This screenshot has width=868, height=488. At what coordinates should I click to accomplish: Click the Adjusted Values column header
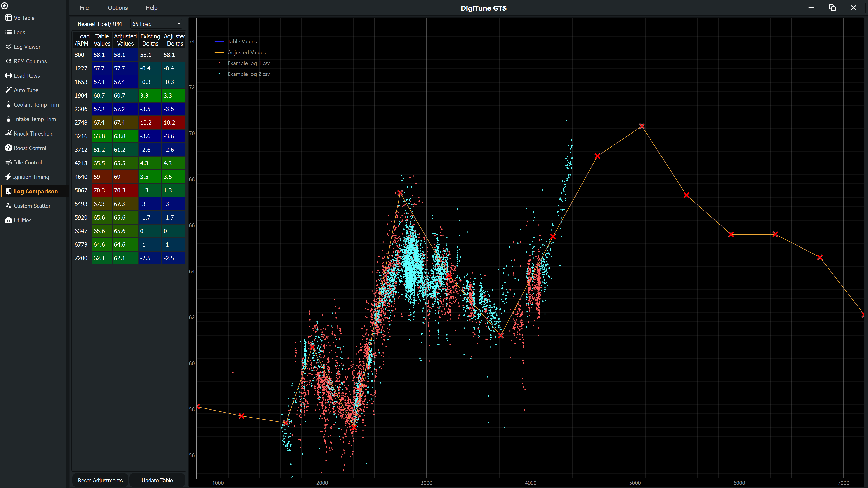125,40
